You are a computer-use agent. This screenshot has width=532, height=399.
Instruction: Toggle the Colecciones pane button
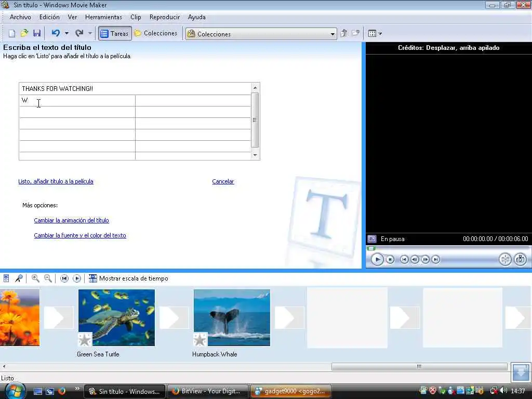156,33
